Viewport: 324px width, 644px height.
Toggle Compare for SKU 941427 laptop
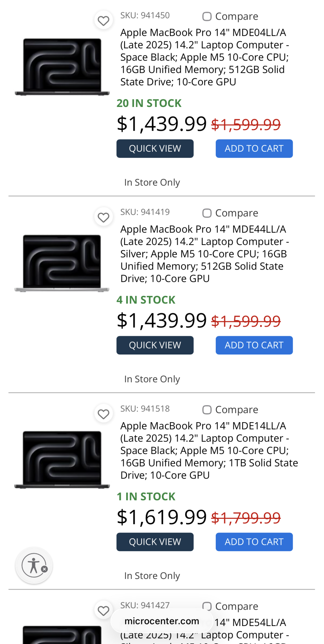[207, 606]
